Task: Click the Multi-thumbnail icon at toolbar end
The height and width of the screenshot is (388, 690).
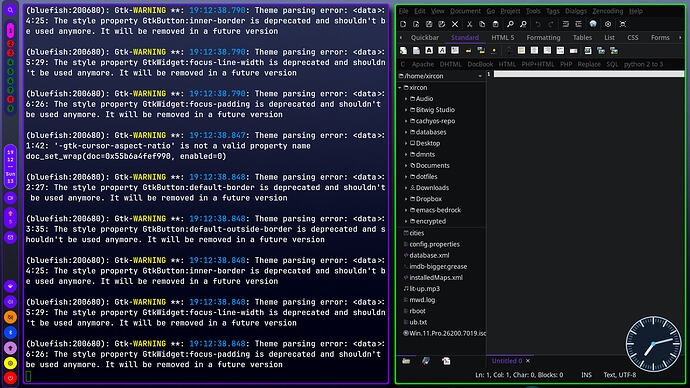Action: (x=614, y=51)
